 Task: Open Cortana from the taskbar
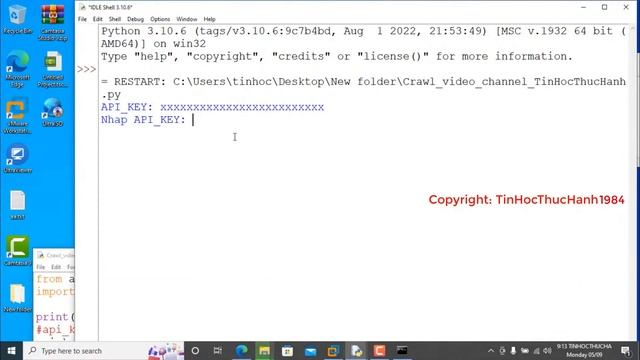(195, 351)
